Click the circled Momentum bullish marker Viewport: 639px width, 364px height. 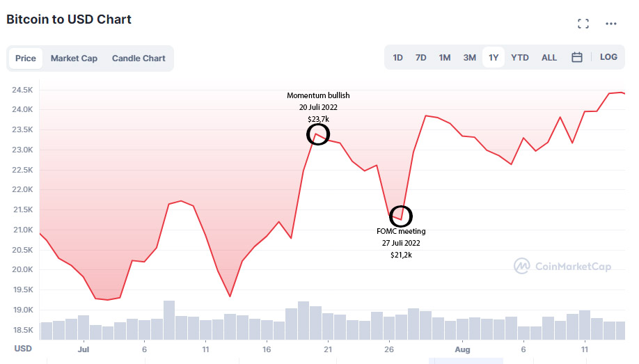tap(318, 134)
